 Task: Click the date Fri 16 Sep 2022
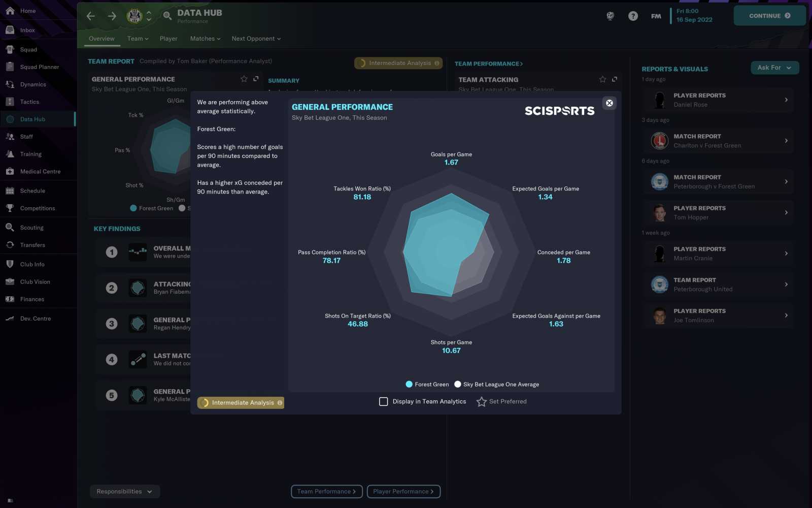[694, 15]
